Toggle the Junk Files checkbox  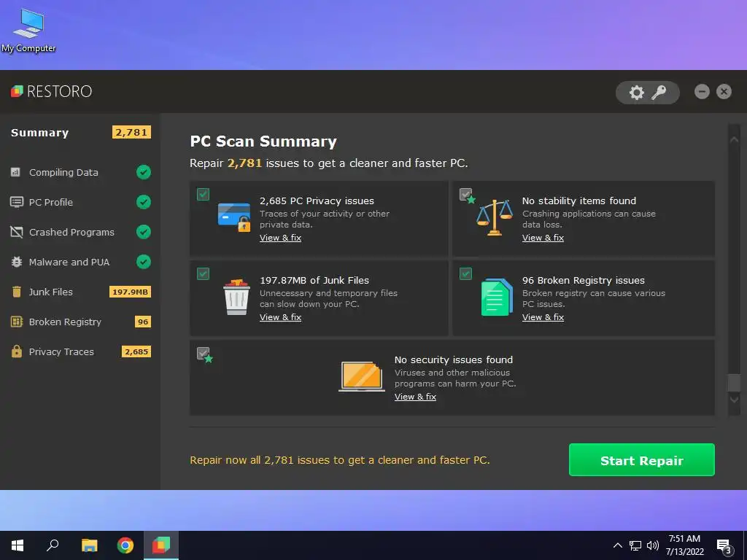coord(203,274)
